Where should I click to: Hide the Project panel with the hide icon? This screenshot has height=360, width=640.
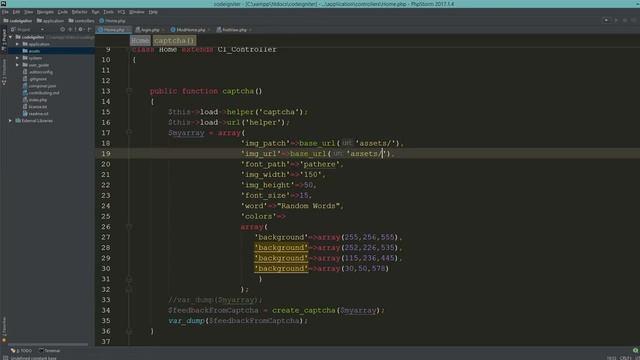(x=89, y=29)
